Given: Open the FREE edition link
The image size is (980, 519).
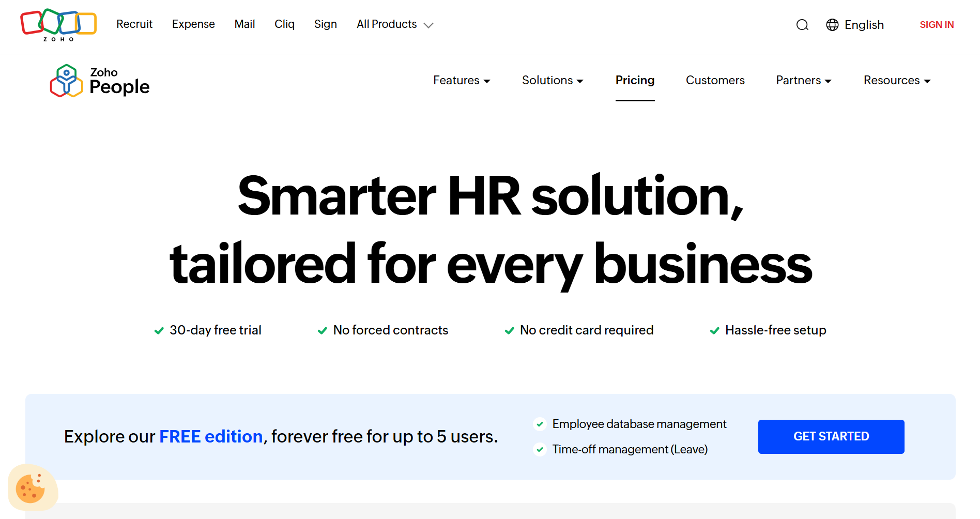Looking at the screenshot, I should tap(210, 437).
